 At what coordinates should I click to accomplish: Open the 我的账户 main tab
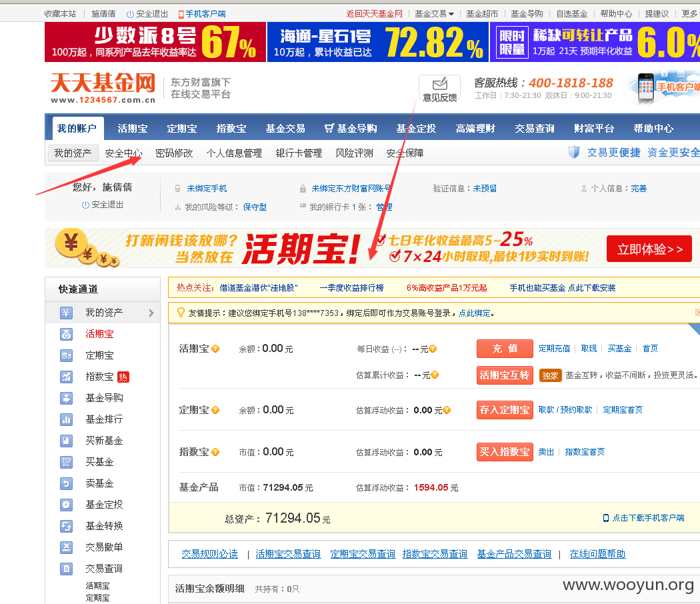click(77, 129)
